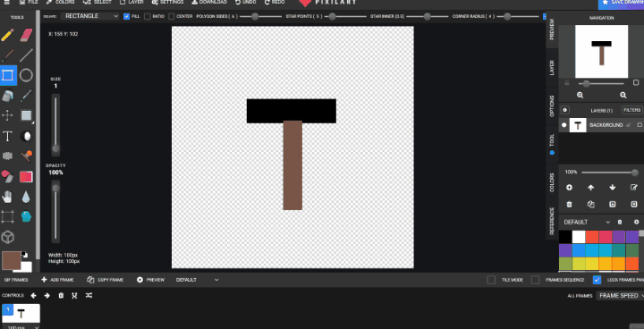Select the teal Smudge tool
The width and height of the screenshot is (644, 329).
[26, 216]
